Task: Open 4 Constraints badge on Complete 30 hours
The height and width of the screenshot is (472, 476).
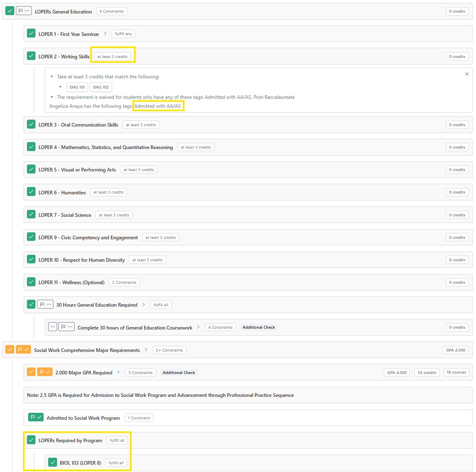Action: click(x=220, y=327)
